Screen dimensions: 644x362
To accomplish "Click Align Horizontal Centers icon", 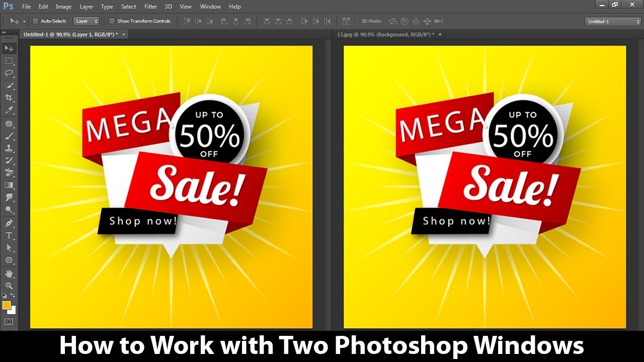I will 235,21.
